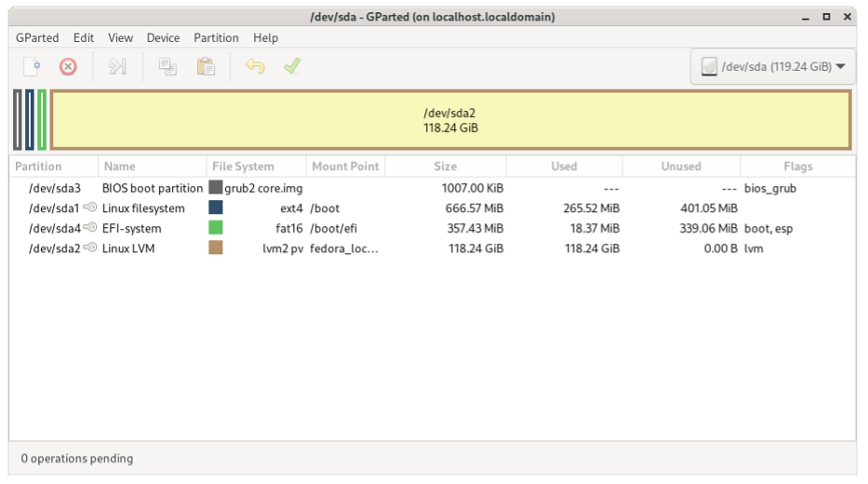Click the red Delete partition icon
This screenshot has height=484, width=868.
(x=68, y=66)
